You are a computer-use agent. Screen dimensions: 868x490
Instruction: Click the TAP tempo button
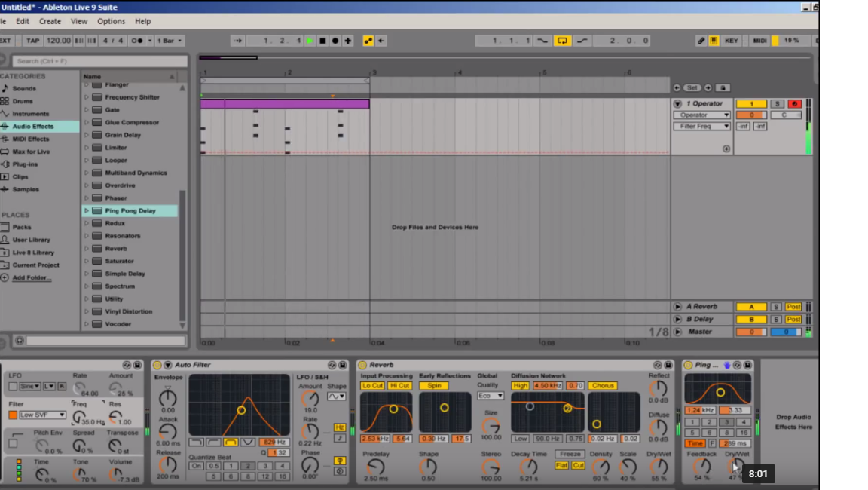pyautogui.click(x=33, y=41)
